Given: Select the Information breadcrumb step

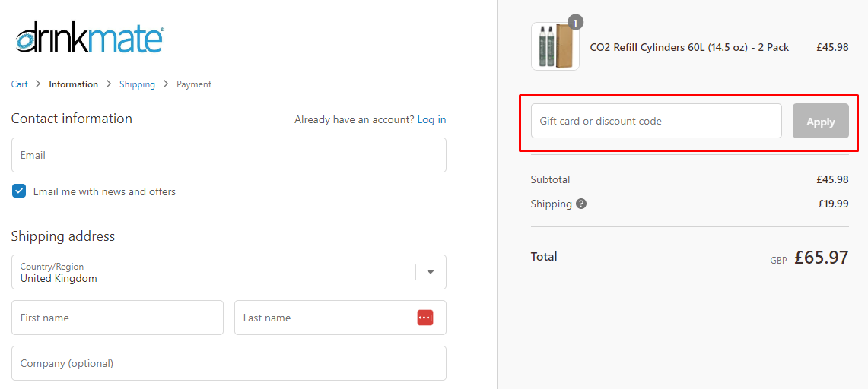Looking at the screenshot, I should click(73, 84).
